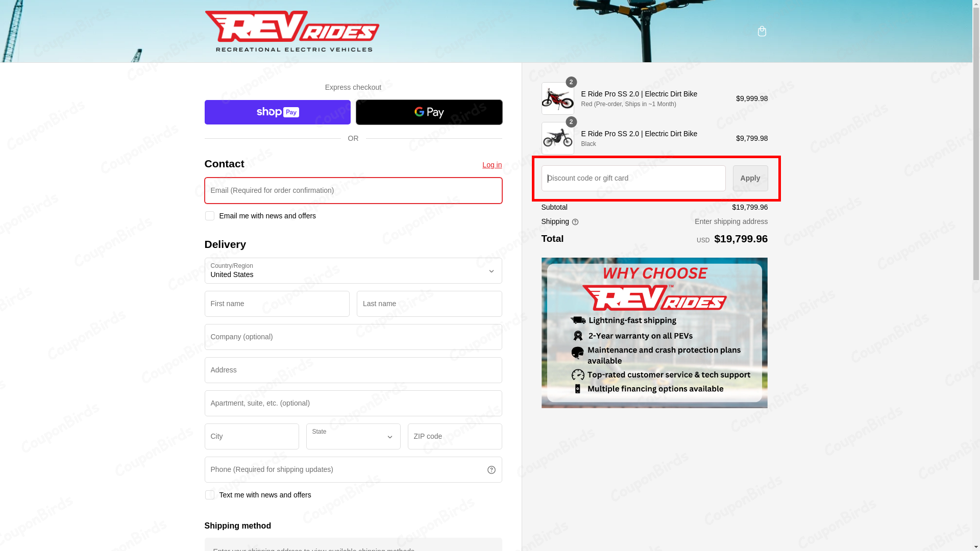Image resolution: width=980 pixels, height=551 pixels.
Task: Expand the State dropdown
Action: point(353,437)
